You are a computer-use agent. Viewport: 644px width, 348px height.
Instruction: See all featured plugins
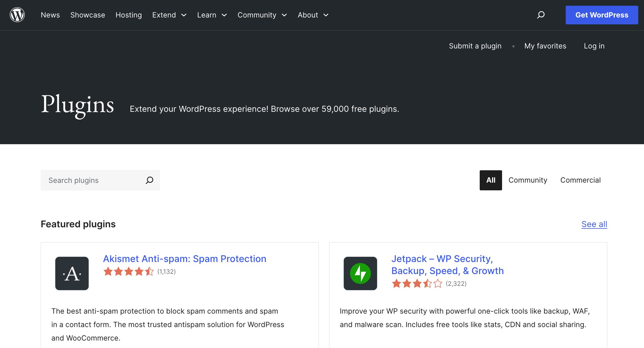[594, 224]
